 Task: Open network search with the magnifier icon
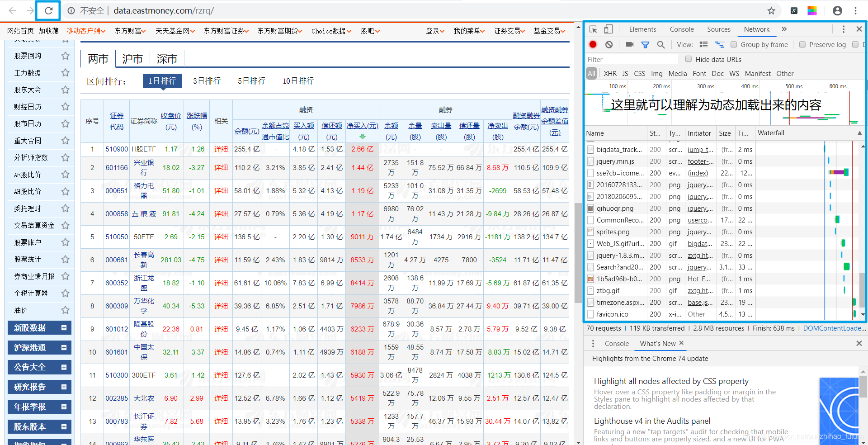661,44
